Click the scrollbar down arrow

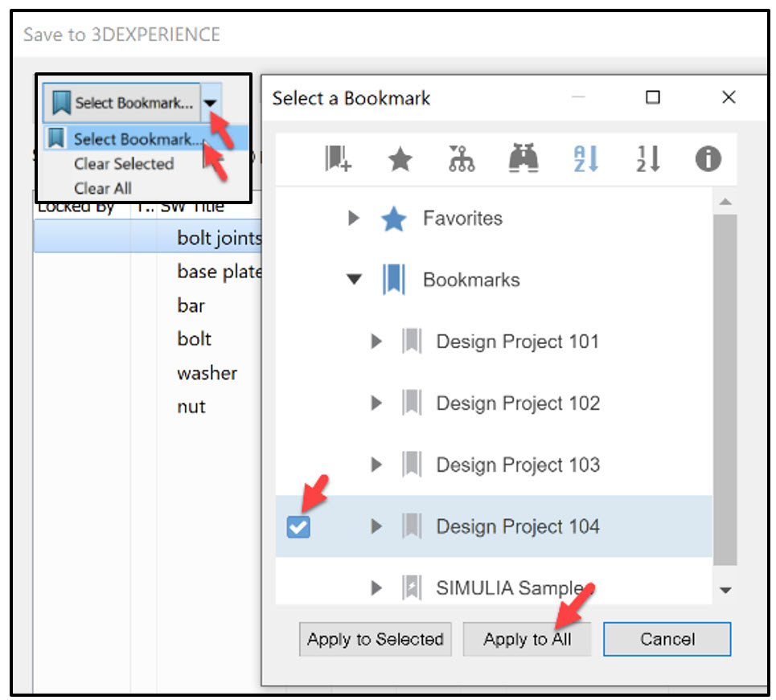(727, 590)
